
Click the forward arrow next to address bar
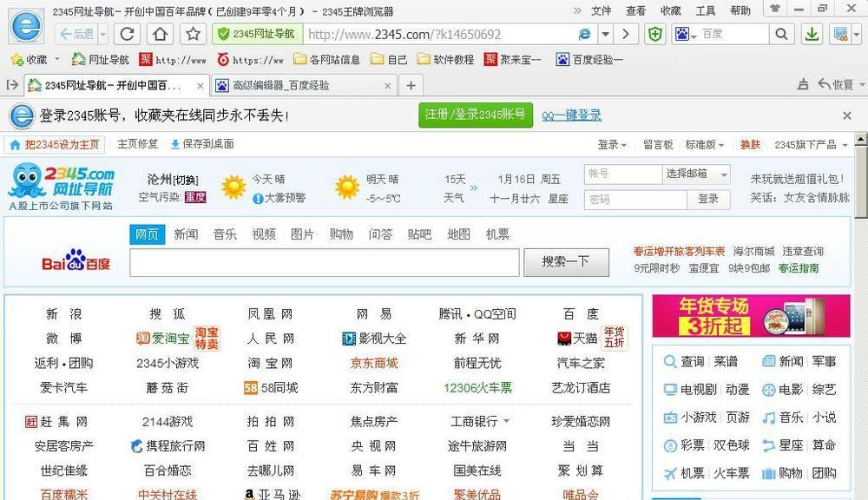626,35
